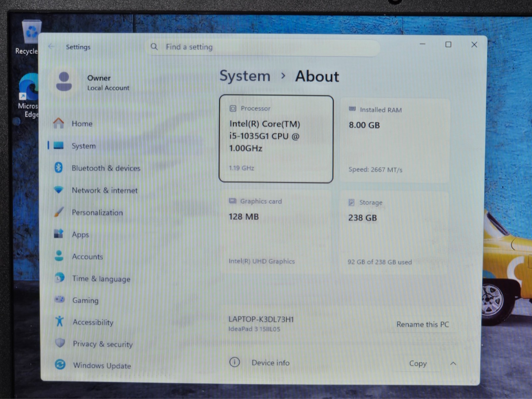Click the Apps icon in sidebar

[x=59, y=234]
